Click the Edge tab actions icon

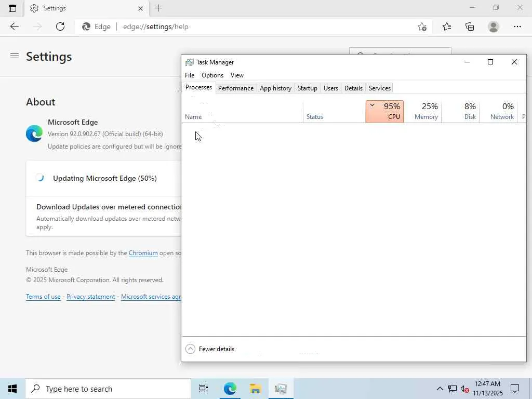[12, 8]
